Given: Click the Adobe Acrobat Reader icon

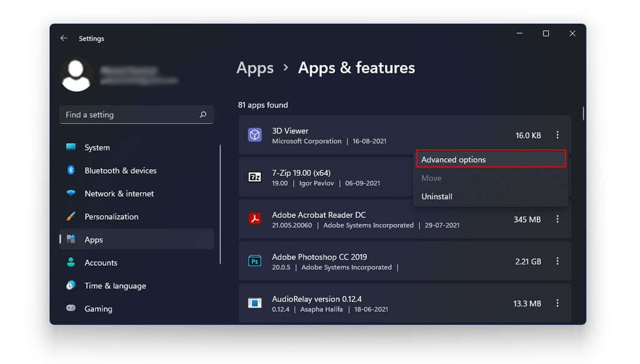Looking at the screenshot, I should [x=254, y=219].
